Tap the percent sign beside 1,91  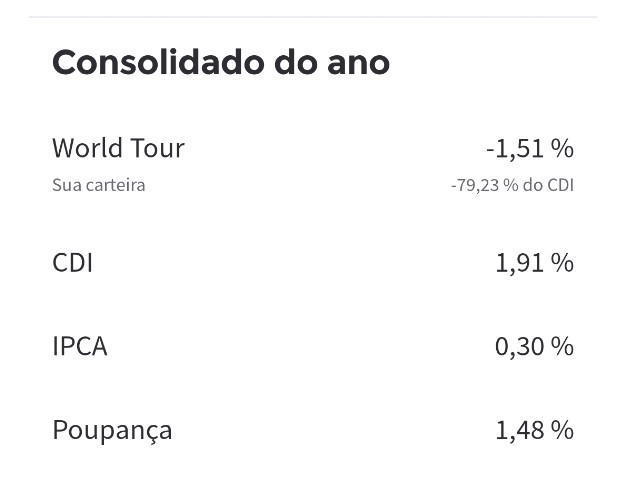[x=562, y=262]
